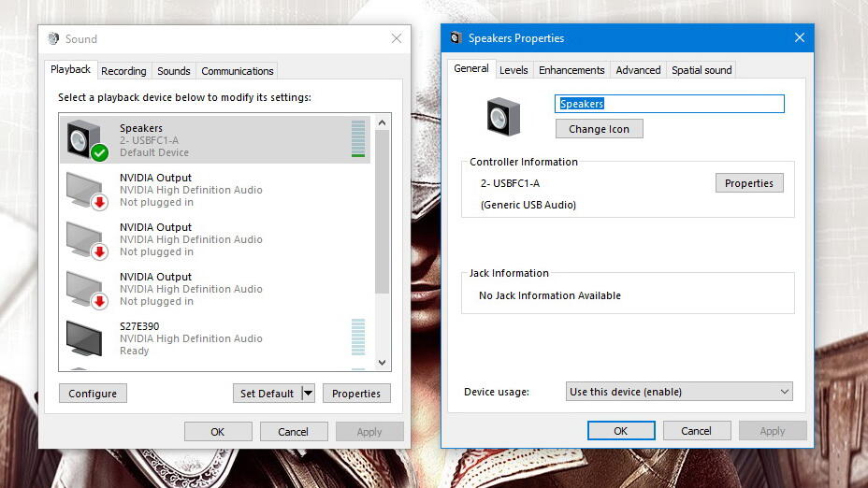868x488 pixels.
Task: Click the device list scrollbar thumb
Action: (x=382, y=211)
